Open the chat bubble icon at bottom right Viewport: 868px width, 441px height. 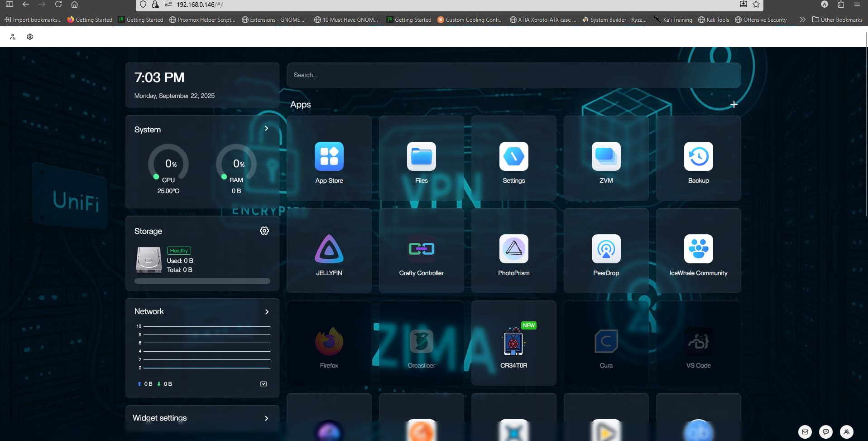[826, 432]
